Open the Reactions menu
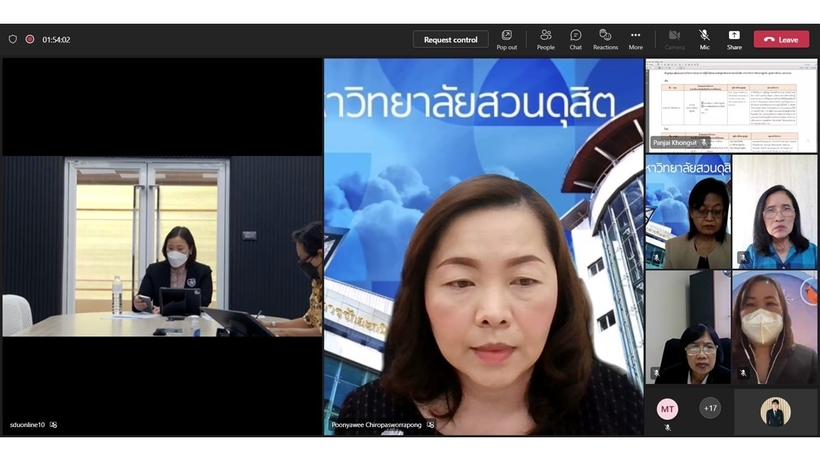Screen dimensions: 820x461 click(x=605, y=39)
